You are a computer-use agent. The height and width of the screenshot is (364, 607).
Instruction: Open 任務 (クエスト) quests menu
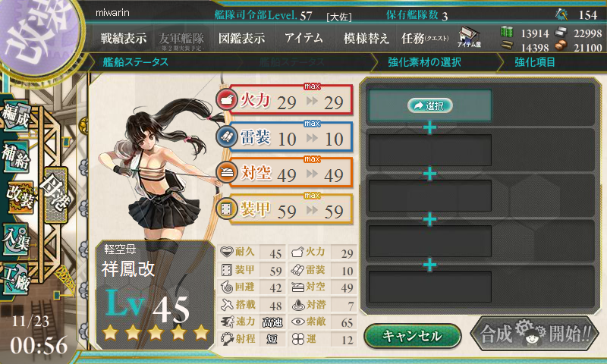425,38
